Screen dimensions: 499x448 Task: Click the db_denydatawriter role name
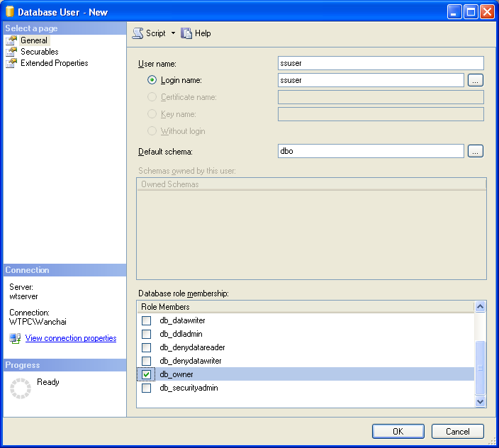tap(191, 361)
